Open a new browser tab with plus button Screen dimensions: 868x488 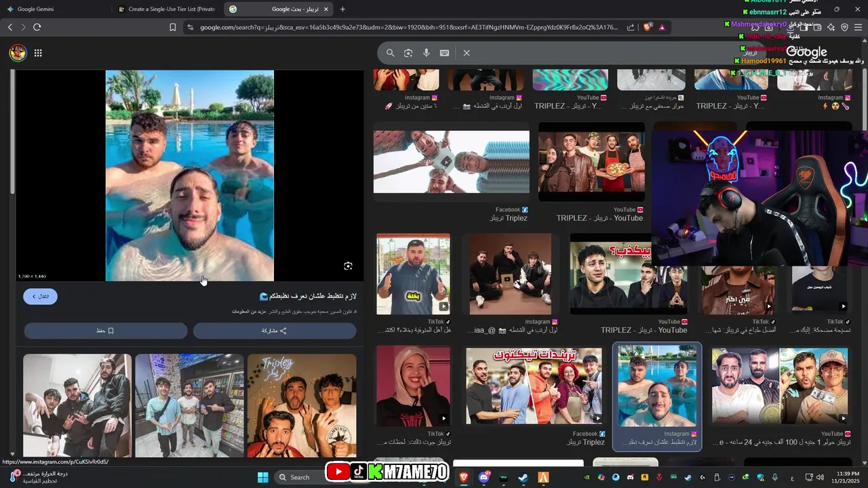click(342, 9)
